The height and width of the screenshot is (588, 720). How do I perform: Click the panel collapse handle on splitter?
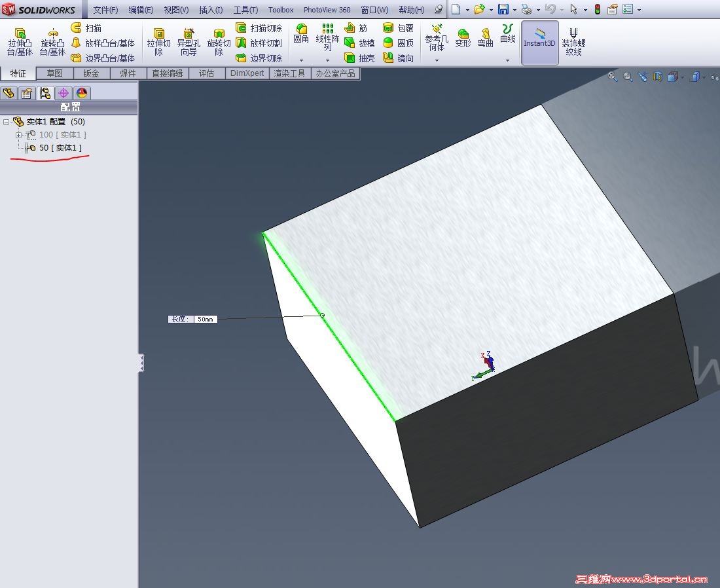pos(141,363)
